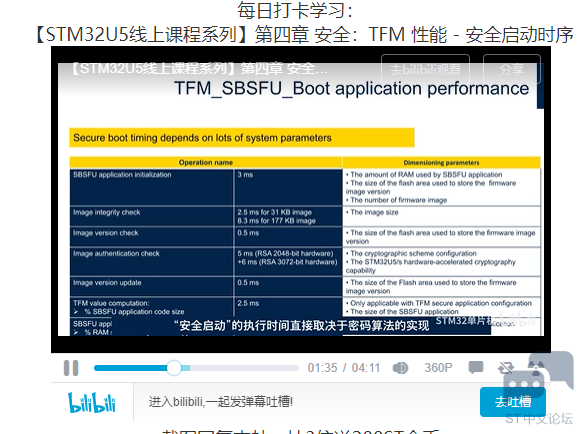Toggle the loop playback icon
The height and width of the screenshot is (434, 582).
click(x=506, y=368)
